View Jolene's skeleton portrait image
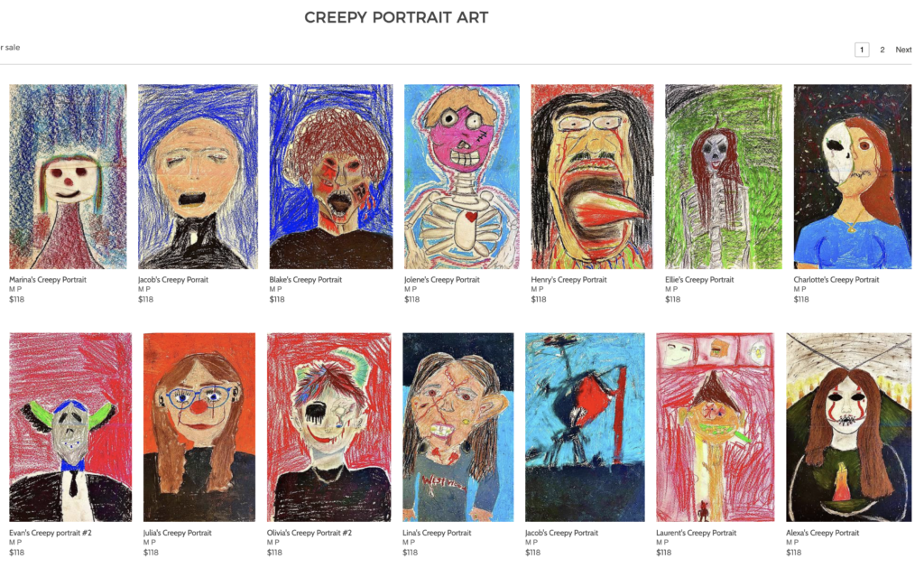 [462, 176]
